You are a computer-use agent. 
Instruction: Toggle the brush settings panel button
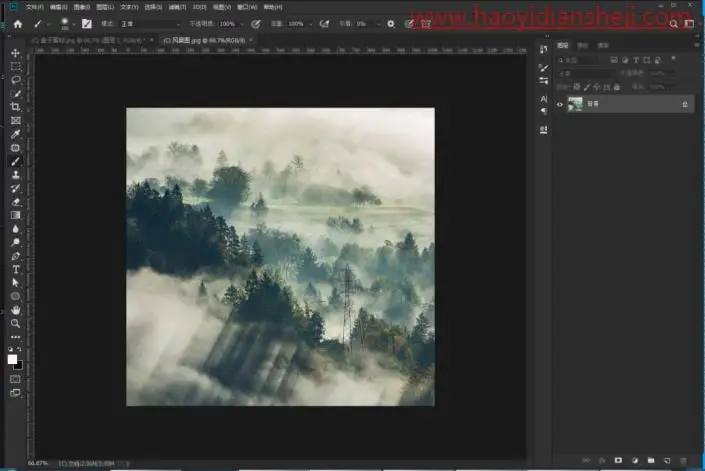click(87, 24)
